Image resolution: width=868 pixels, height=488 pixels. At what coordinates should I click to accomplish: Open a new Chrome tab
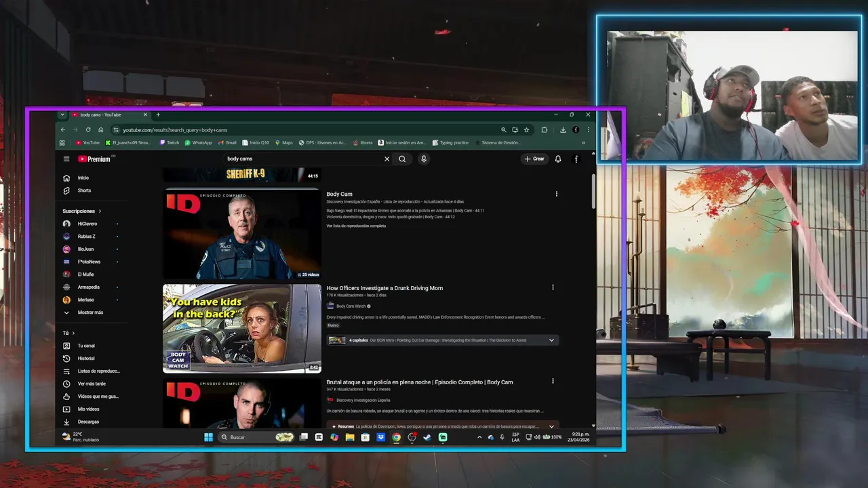click(x=158, y=115)
